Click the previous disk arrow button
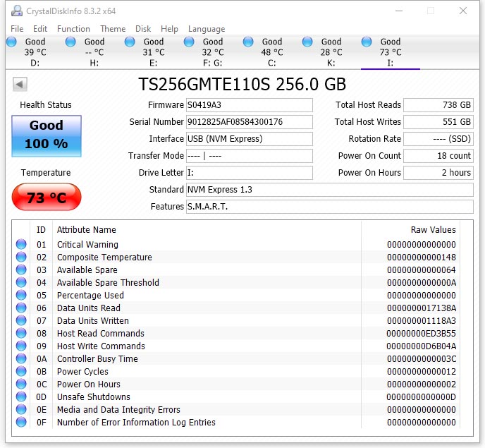This screenshot has height=448, width=485. (20, 84)
